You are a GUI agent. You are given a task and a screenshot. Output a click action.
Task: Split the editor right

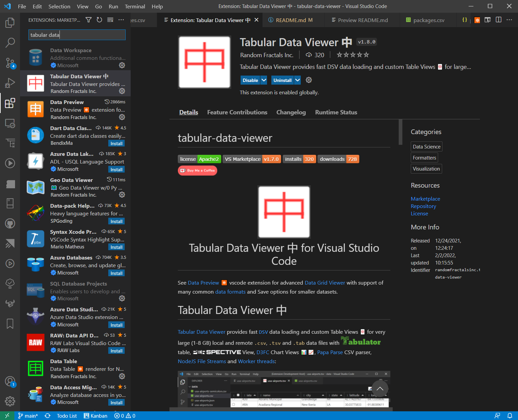499,20
